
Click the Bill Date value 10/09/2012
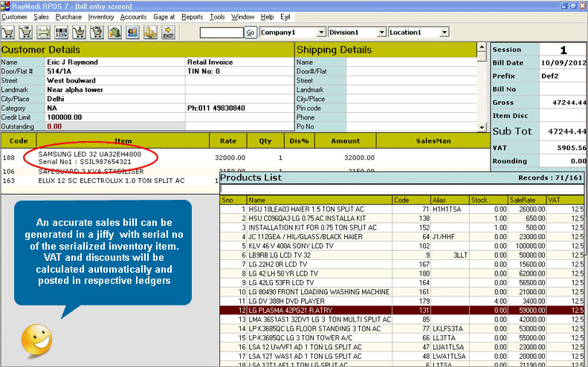[563, 63]
